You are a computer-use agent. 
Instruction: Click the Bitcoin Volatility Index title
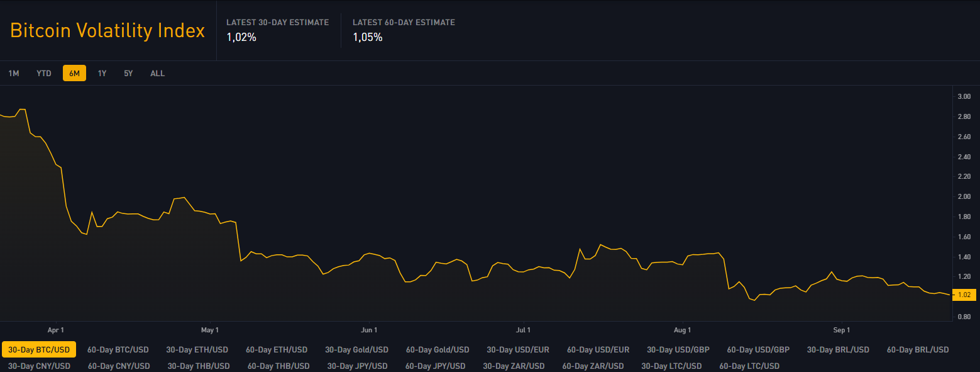coord(107,30)
